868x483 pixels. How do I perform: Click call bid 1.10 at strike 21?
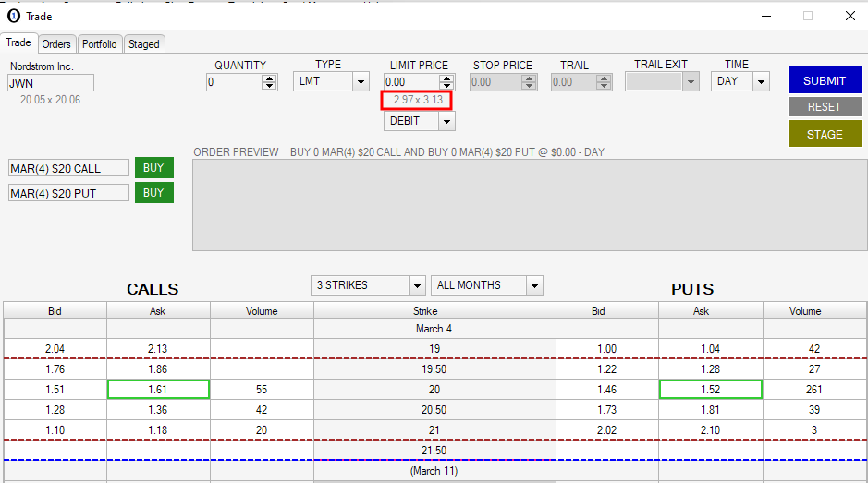tap(55, 429)
